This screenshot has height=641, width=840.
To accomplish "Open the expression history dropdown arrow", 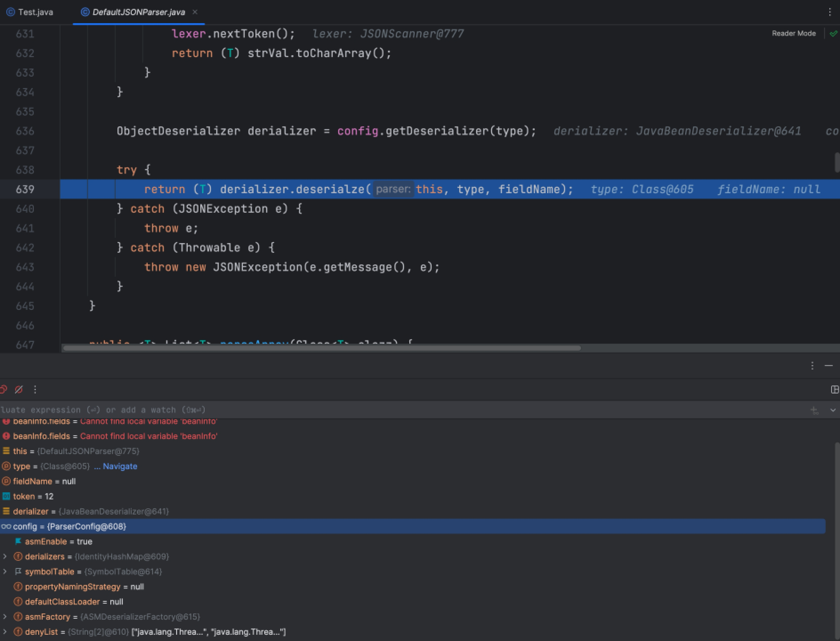I will click(x=832, y=410).
